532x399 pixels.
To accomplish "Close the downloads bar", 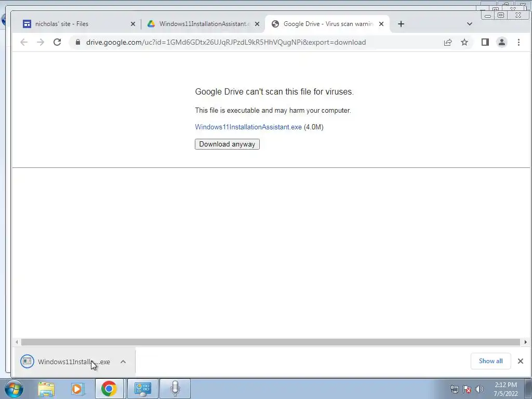I will (521, 361).
